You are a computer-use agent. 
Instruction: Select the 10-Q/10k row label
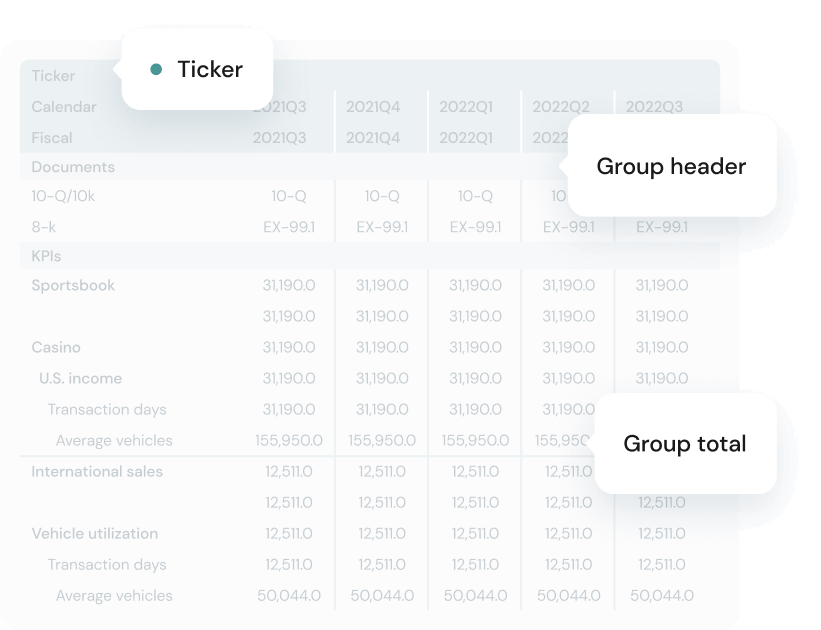[x=63, y=196]
